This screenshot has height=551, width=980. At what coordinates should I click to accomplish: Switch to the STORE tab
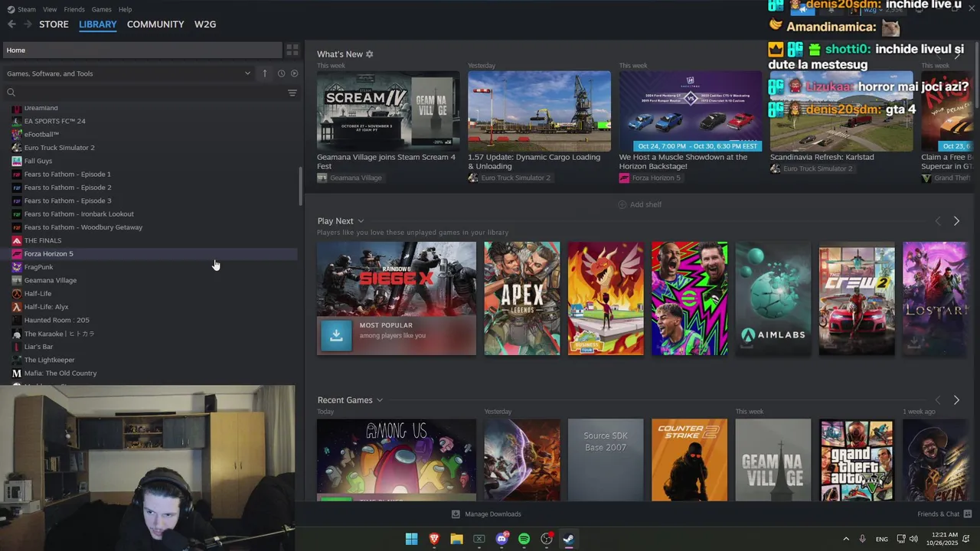tap(54, 24)
